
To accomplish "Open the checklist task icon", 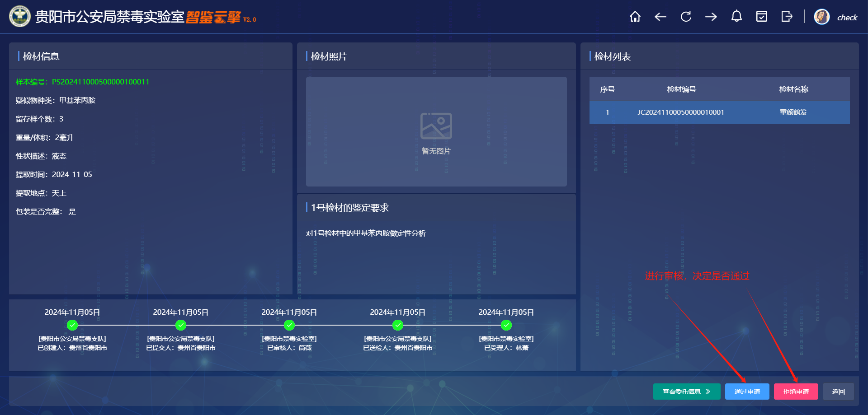I will pyautogui.click(x=762, y=17).
